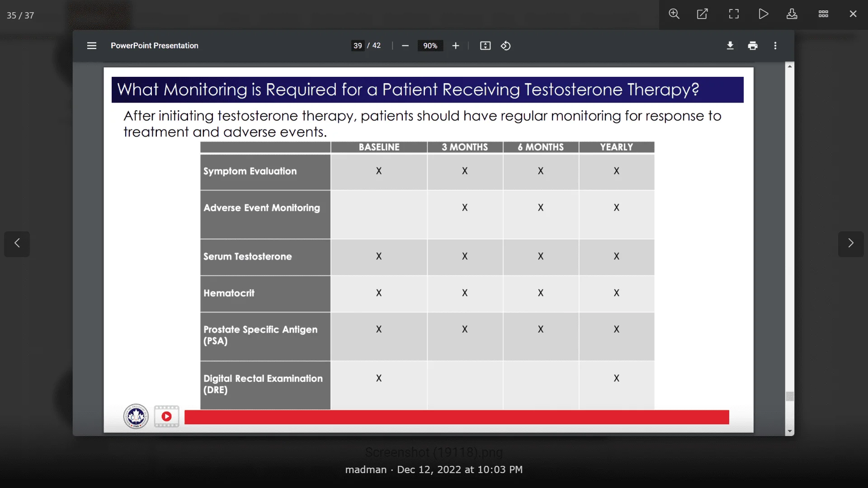This screenshot has width=868, height=488.
Task: Click the 'madman · Dec 12, 2022' caption
Action: (434, 469)
